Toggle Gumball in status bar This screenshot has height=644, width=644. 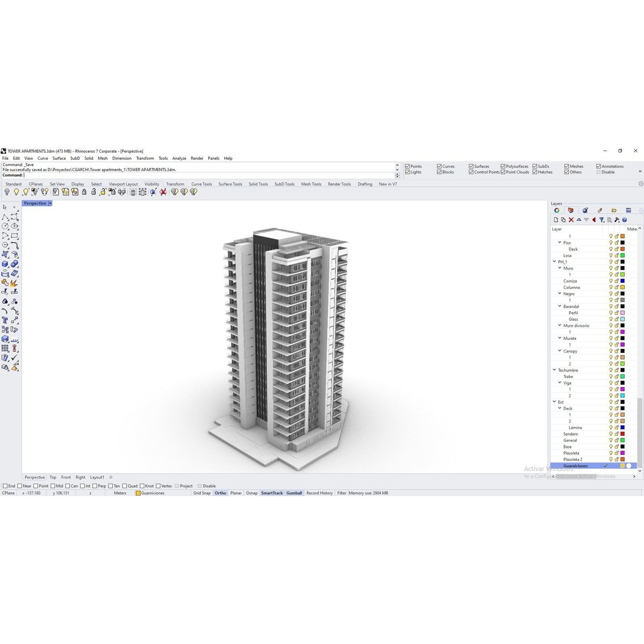tap(294, 493)
